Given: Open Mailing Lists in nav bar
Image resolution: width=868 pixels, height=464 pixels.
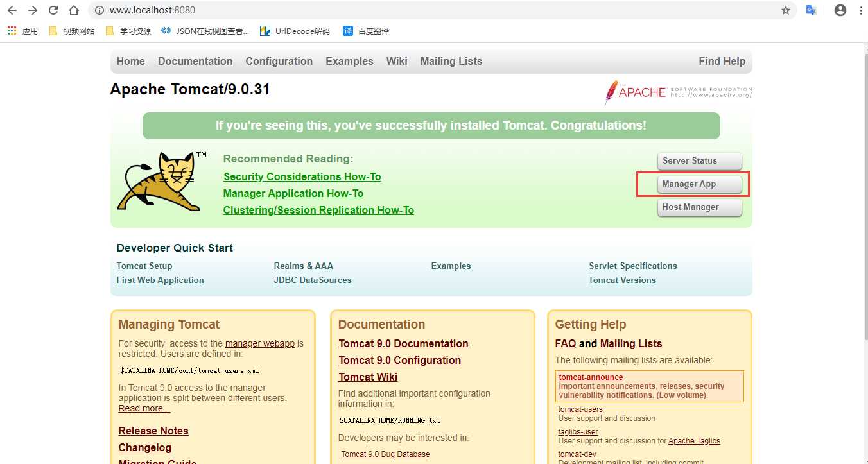Looking at the screenshot, I should click(451, 61).
